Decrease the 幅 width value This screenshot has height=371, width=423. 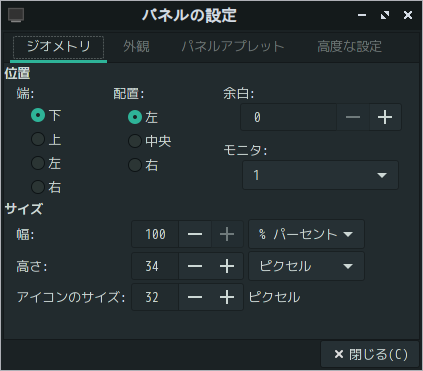[195, 234]
